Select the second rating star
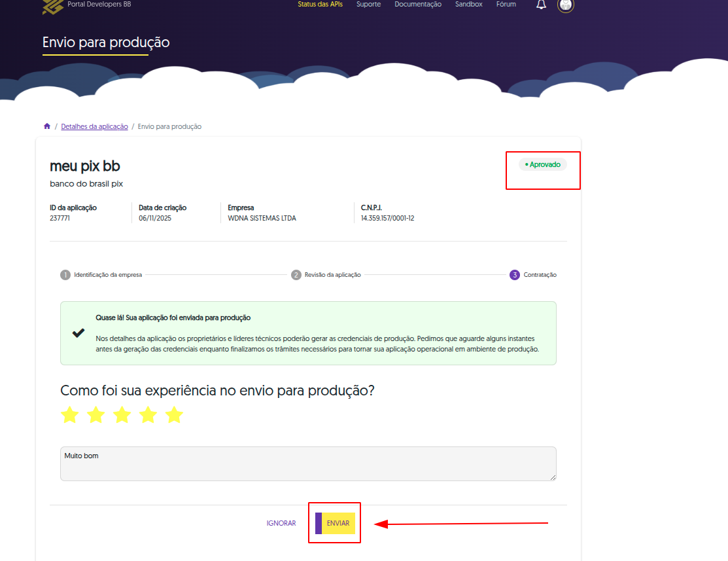 [x=95, y=415]
